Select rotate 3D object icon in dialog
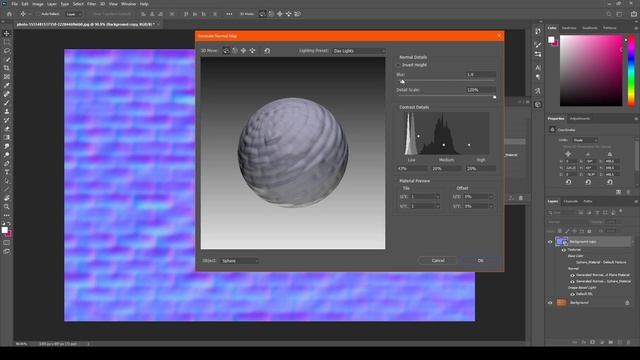This screenshot has height=360, width=640. point(226,51)
